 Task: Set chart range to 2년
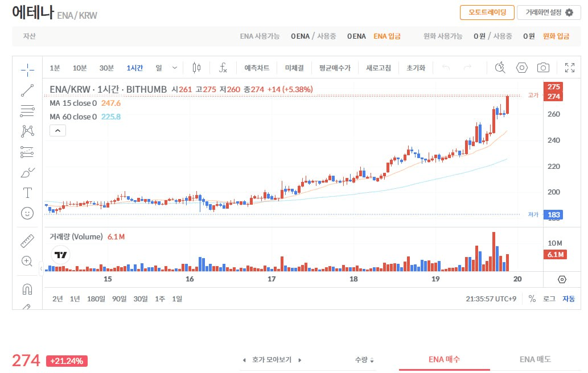coord(57,299)
